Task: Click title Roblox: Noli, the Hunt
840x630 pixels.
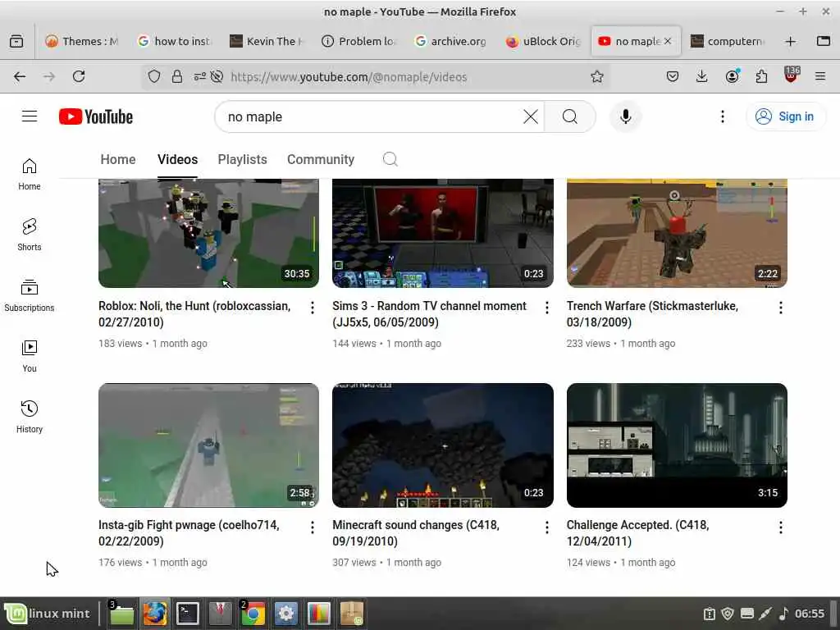Action: tap(194, 314)
